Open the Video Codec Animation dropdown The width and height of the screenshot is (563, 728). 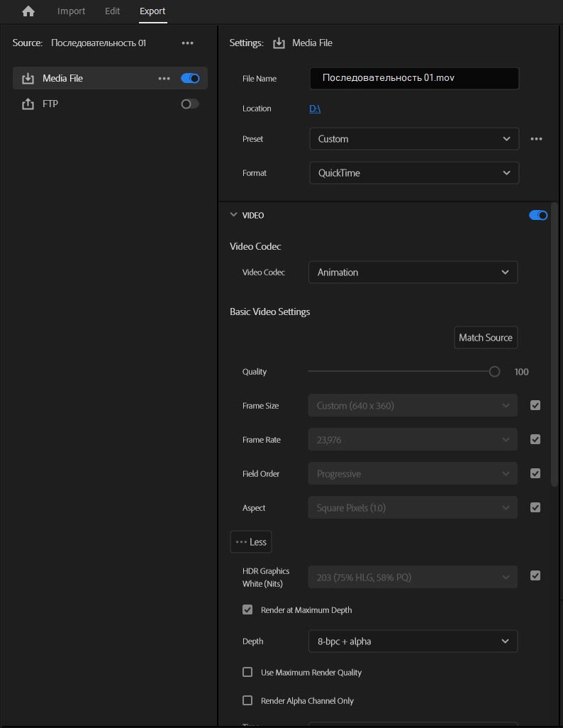coord(413,272)
